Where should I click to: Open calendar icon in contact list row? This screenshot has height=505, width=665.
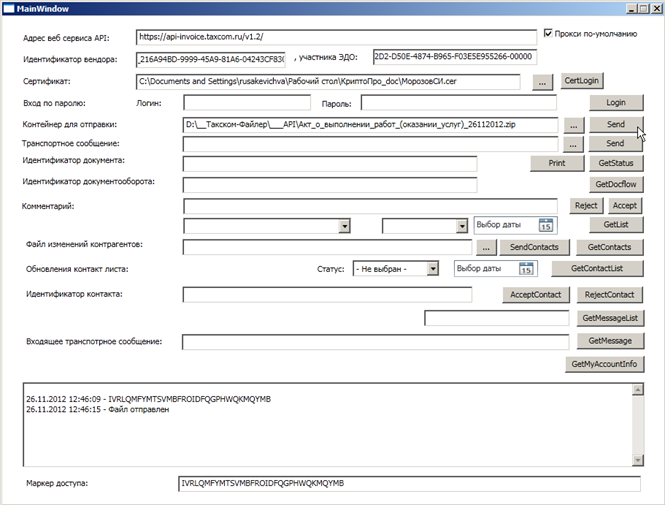pos(525,268)
